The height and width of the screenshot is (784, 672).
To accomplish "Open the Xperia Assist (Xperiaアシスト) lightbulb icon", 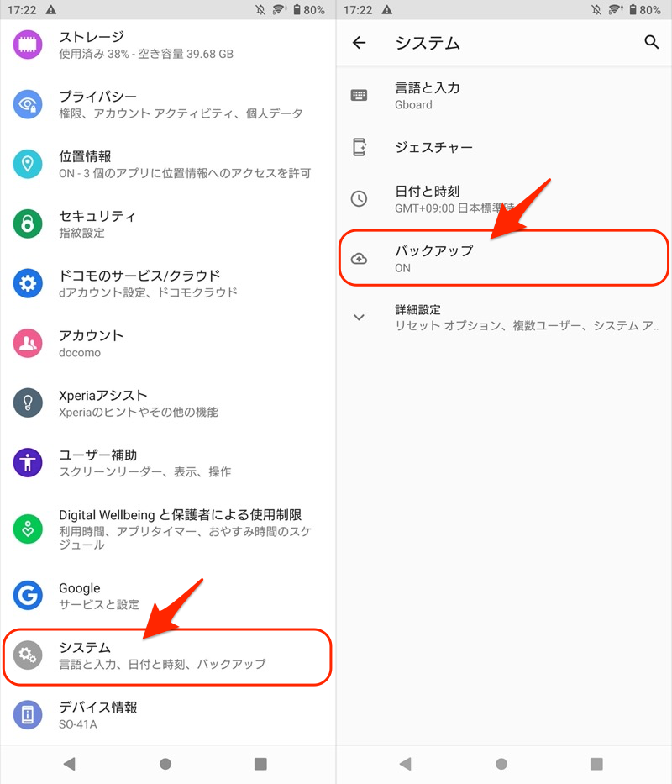I will point(28,403).
